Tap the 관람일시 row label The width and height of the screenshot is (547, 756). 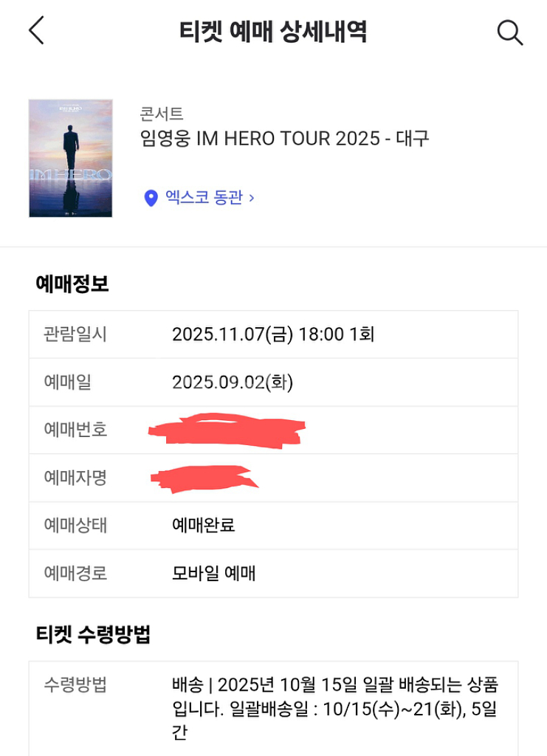tap(75, 334)
